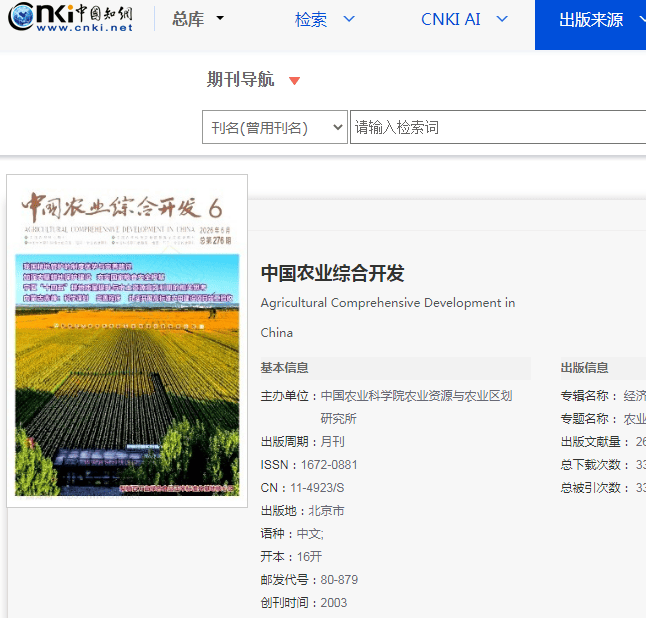Image resolution: width=646 pixels, height=618 pixels.
Task: Open the 刊名(曾用刊名) search field selector
Action: (275, 127)
